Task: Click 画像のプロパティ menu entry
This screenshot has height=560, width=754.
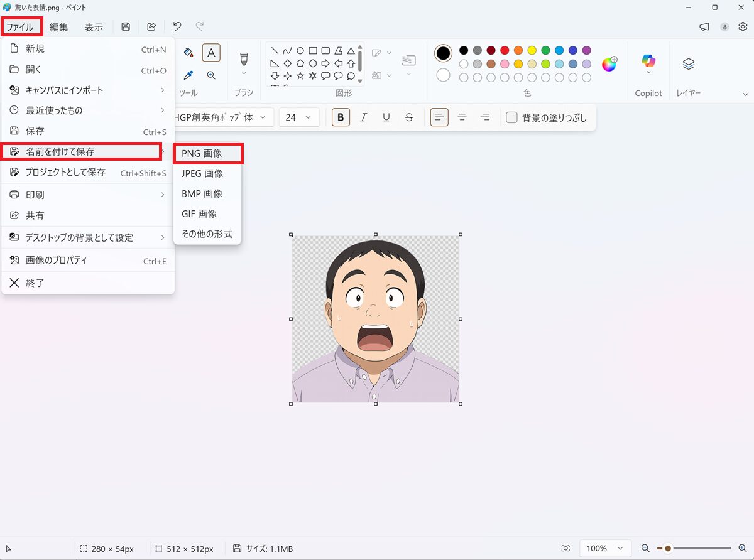Action: click(57, 261)
